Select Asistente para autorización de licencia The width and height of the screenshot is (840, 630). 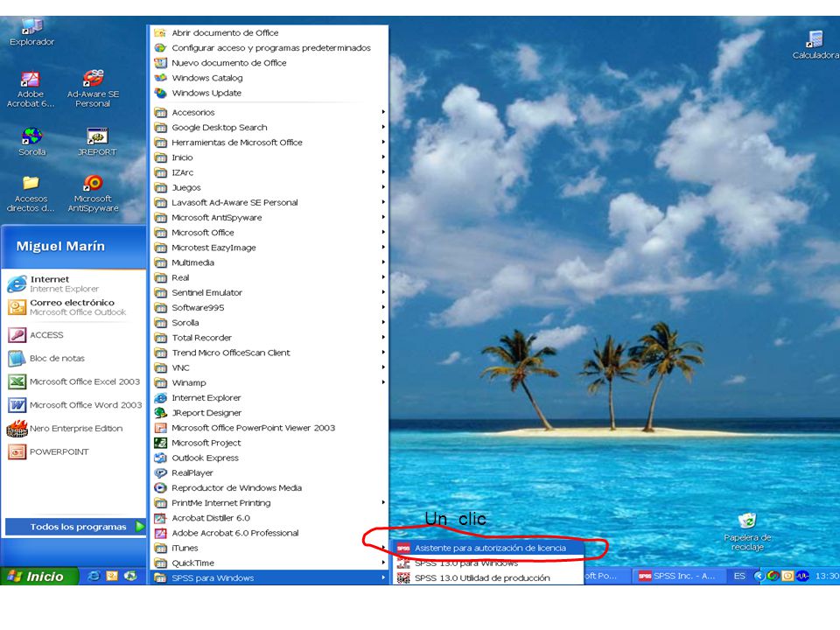[x=488, y=548]
